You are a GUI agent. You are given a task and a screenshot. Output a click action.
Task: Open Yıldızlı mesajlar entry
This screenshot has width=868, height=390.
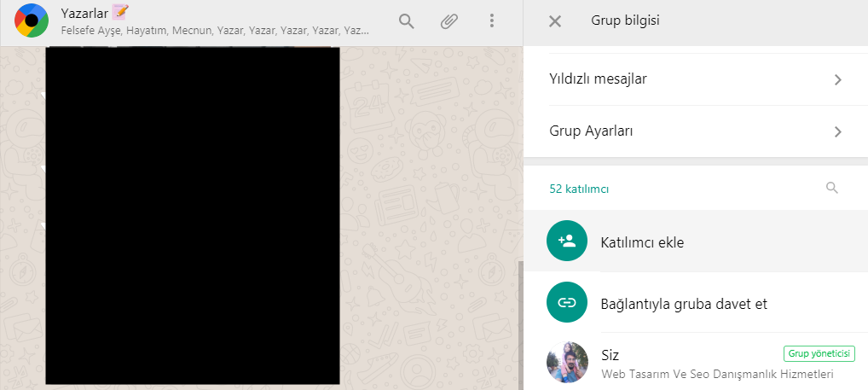696,79
